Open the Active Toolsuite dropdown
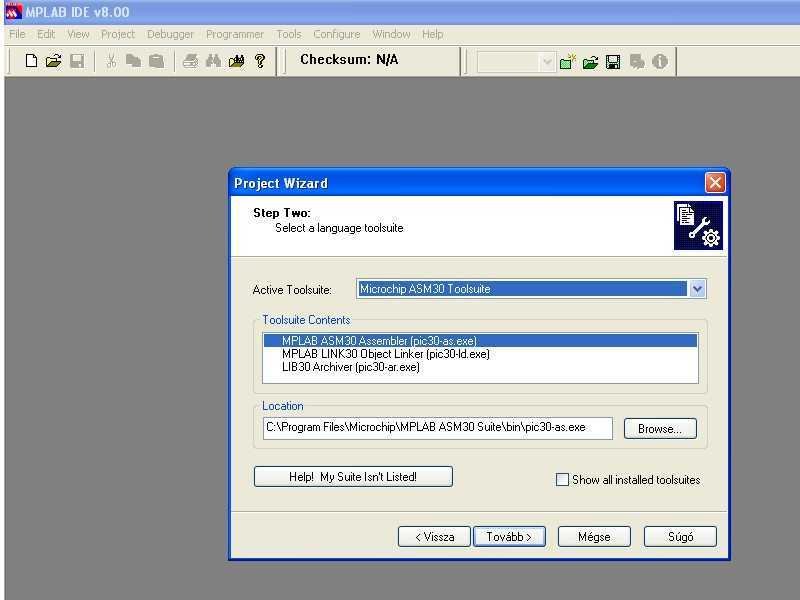 pyautogui.click(x=697, y=289)
